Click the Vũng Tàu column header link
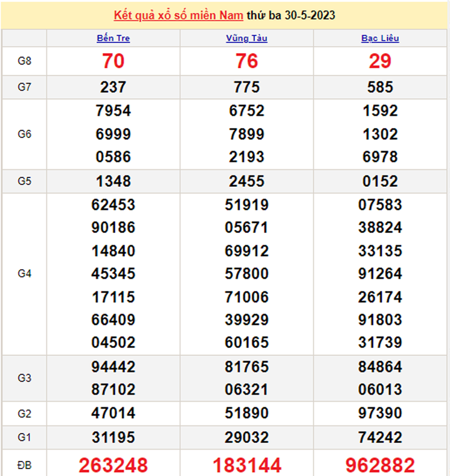Screen dimensions: 450x476 pos(246,39)
